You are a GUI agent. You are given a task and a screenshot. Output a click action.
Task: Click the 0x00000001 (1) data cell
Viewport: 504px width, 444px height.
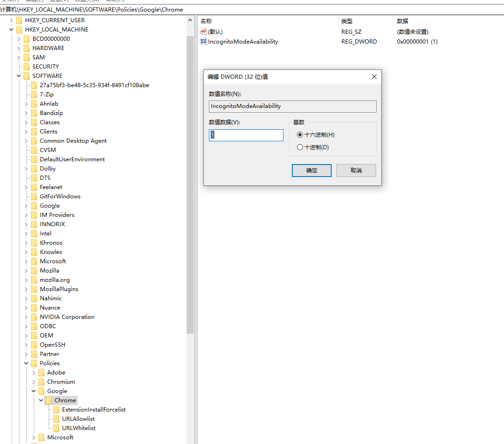tap(417, 41)
